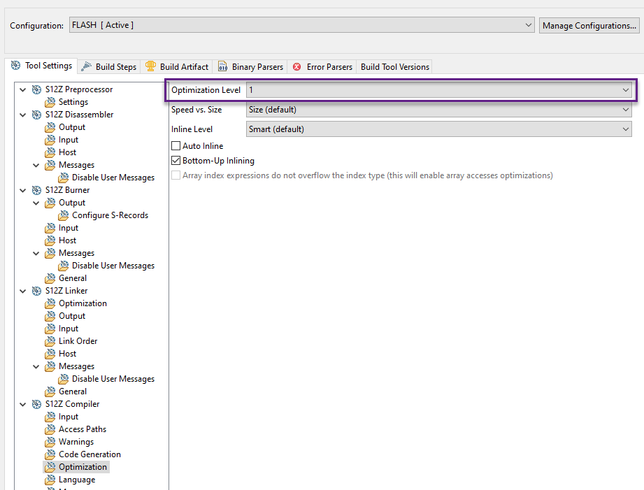Open the Inline Level dropdown
644x490 pixels.
tap(439, 128)
